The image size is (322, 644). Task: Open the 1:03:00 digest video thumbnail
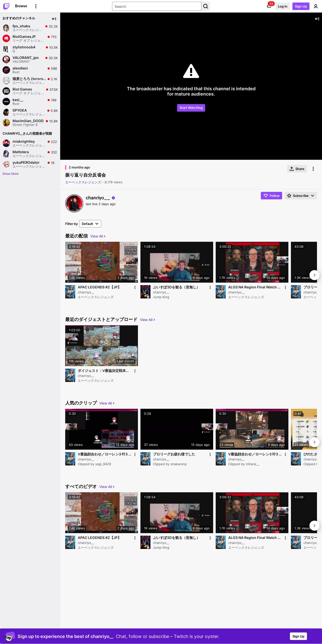102,346
